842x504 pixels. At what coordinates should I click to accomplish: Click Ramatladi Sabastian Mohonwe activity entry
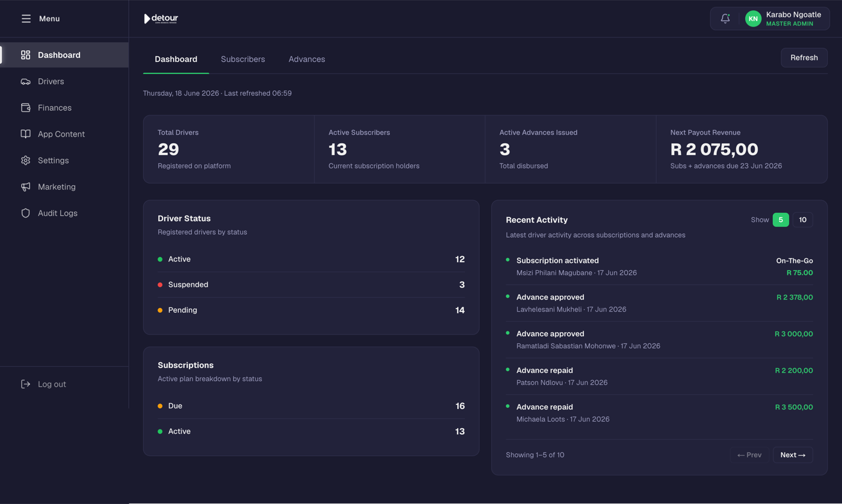[659, 340]
